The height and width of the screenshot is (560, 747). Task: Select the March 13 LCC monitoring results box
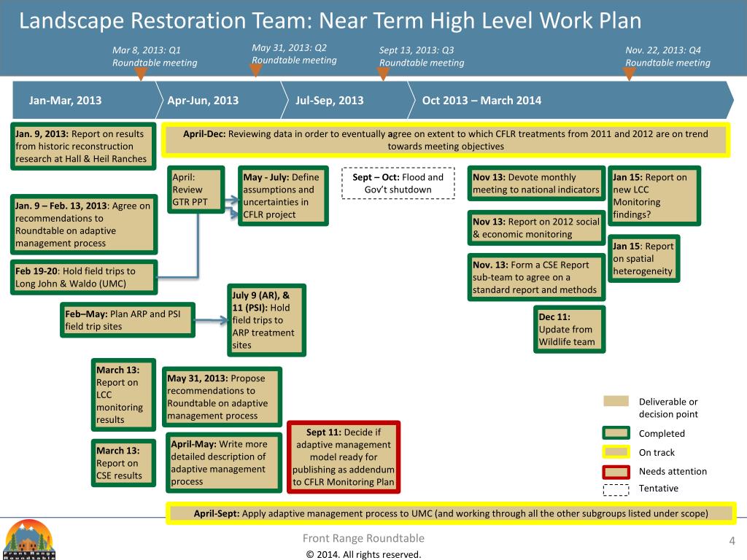123,394
